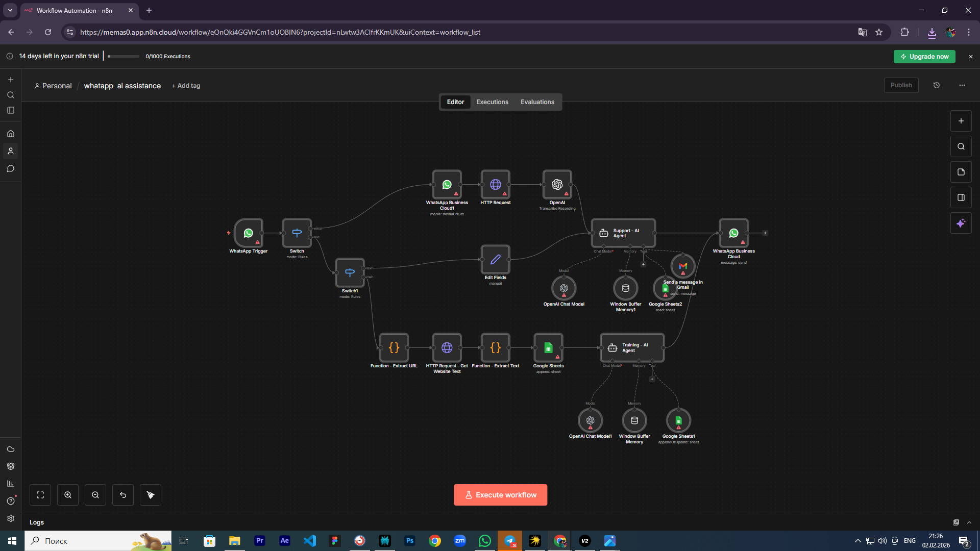Click the Upgrade now button

point(924,57)
